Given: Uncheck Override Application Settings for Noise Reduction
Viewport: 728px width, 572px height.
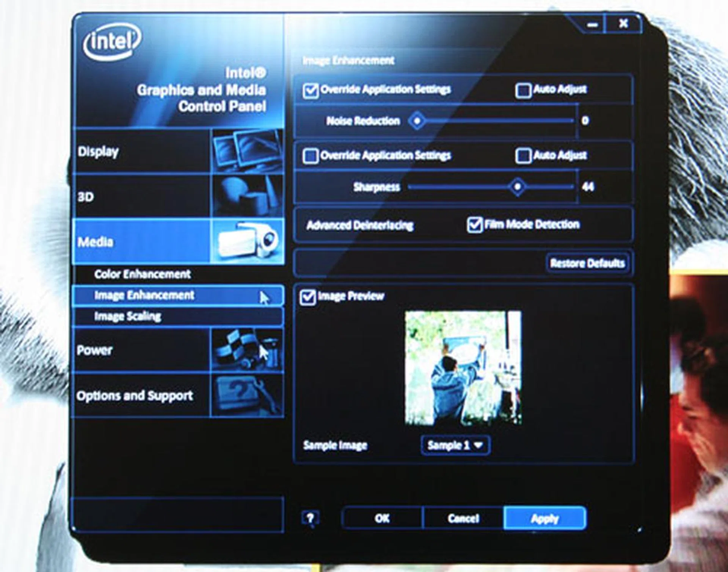Looking at the screenshot, I should pyautogui.click(x=311, y=90).
